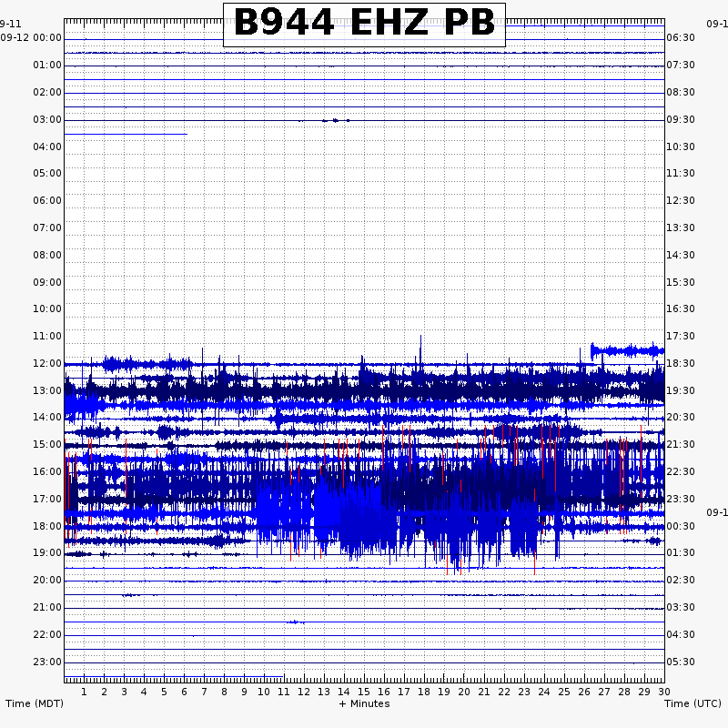The width and height of the screenshot is (728, 728).
Task: Click the 05:00 MDT row label
Action: 47,173
